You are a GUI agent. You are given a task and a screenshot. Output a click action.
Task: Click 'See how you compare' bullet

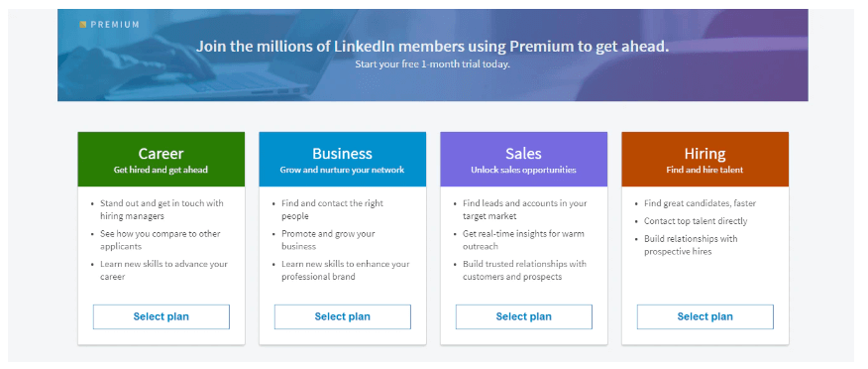[x=160, y=240]
